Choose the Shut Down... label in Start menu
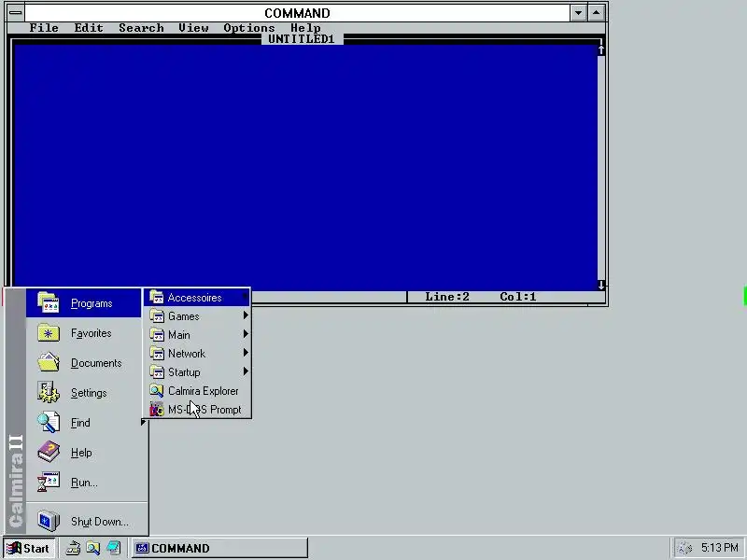The height and width of the screenshot is (560, 747). (x=100, y=522)
